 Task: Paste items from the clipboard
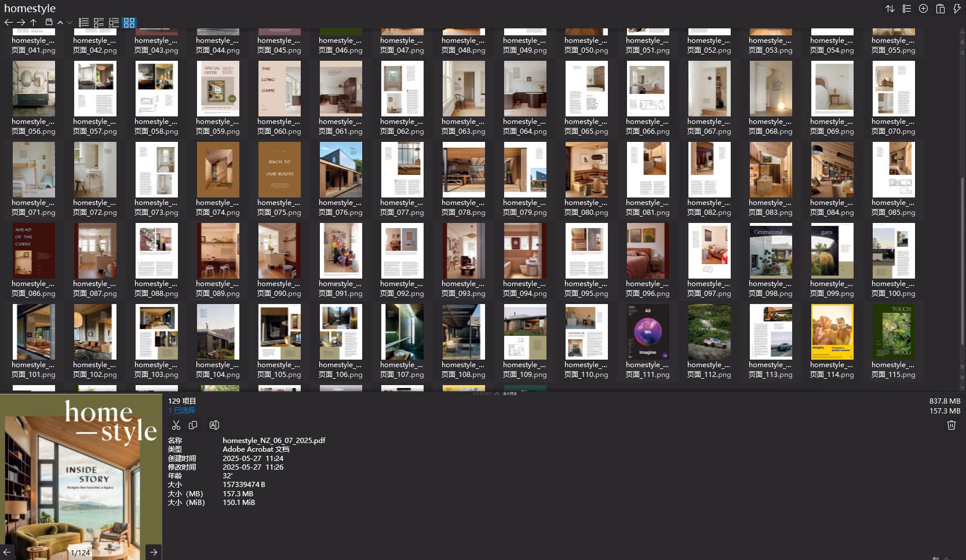click(940, 8)
